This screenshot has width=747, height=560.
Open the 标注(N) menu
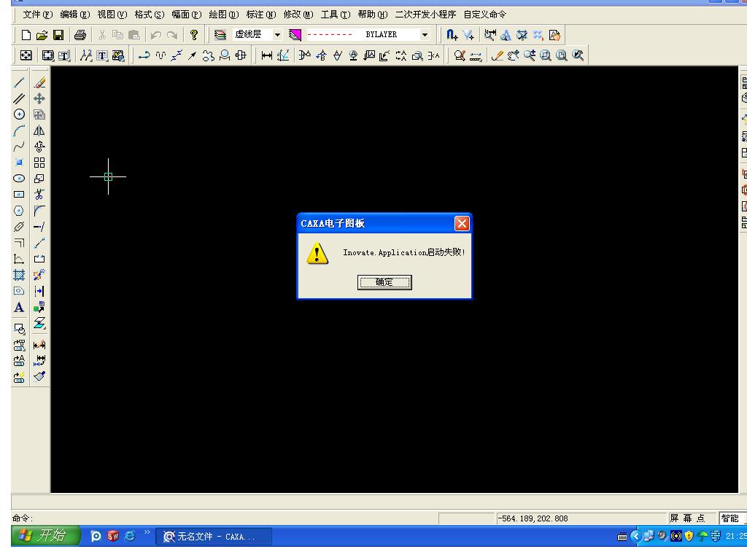(261, 15)
